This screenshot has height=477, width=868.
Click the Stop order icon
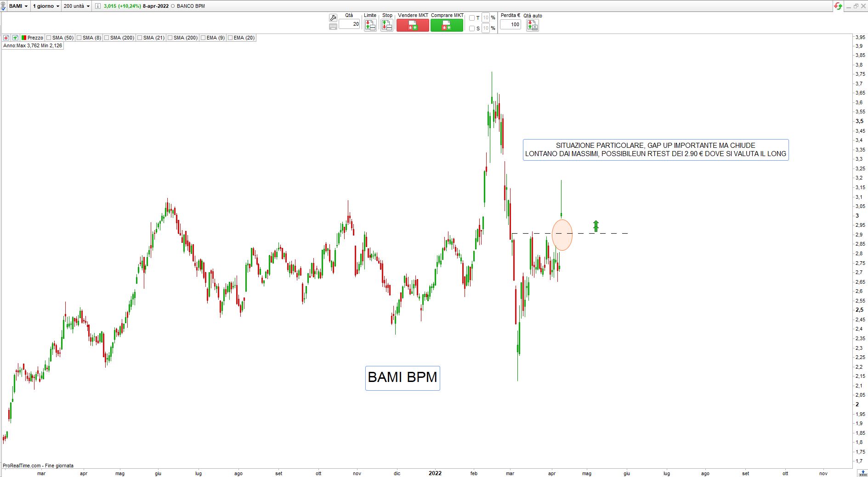pyautogui.click(x=387, y=25)
